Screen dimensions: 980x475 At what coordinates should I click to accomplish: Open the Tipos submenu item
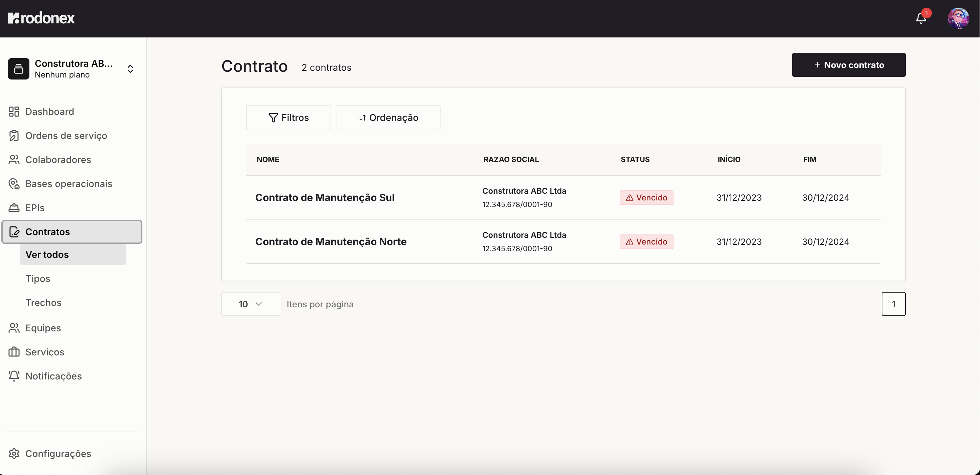pos(38,278)
